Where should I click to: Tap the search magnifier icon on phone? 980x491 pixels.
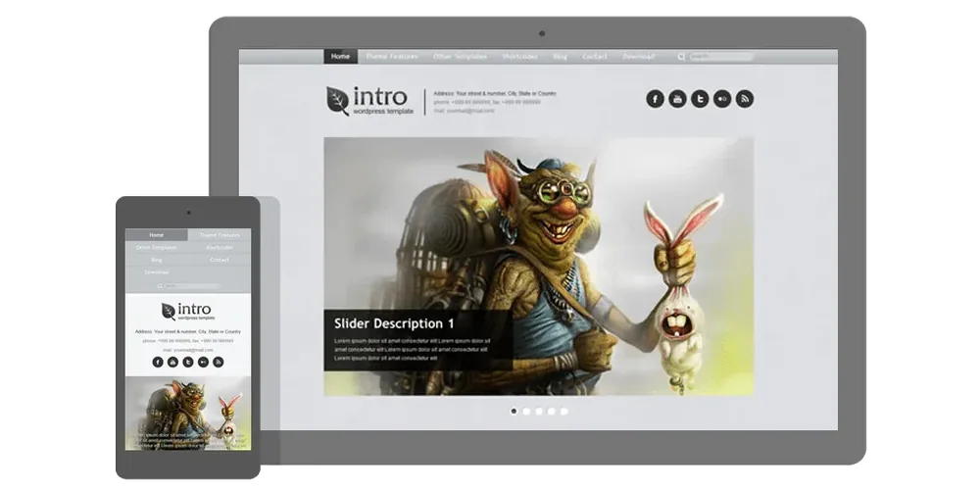(160, 286)
